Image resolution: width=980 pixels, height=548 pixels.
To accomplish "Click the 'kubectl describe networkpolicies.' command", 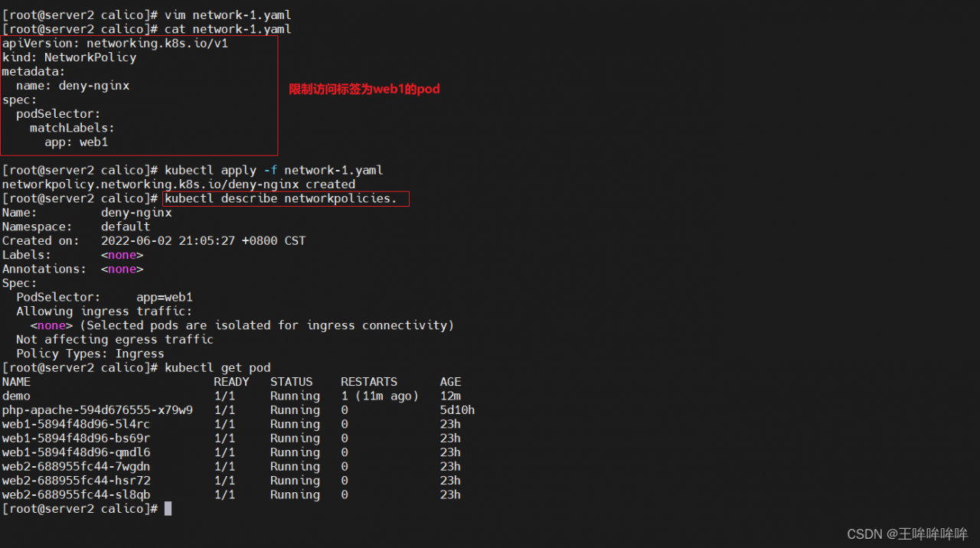I will click(281, 199).
